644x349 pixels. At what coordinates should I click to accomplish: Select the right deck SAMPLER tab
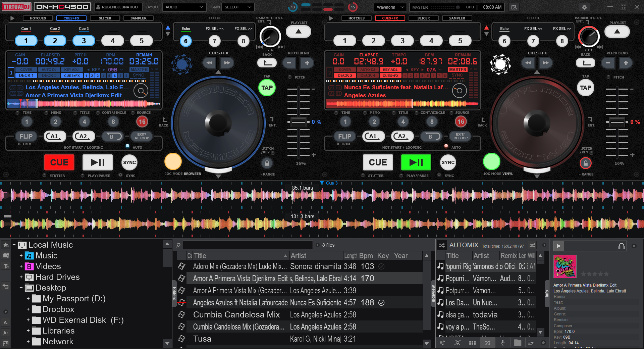457,18
